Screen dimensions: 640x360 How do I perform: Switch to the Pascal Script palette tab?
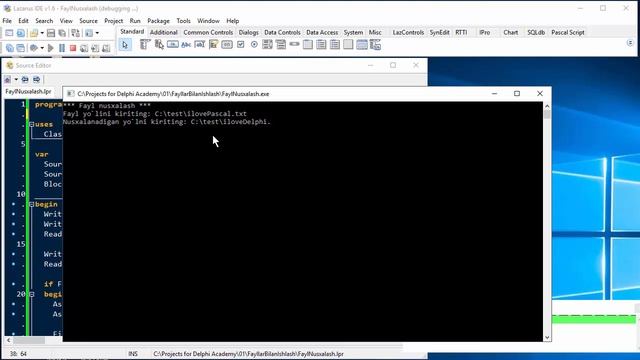pos(568,32)
